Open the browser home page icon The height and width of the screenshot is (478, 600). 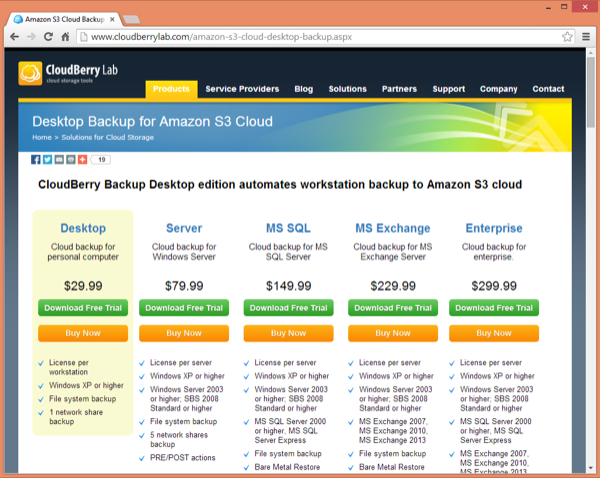coord(65,37)
